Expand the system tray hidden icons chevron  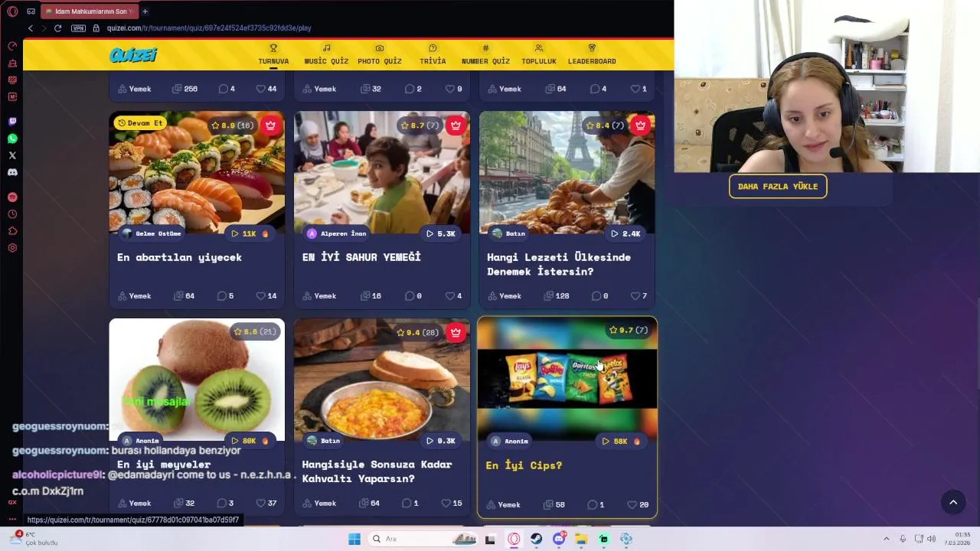(887, 539)
